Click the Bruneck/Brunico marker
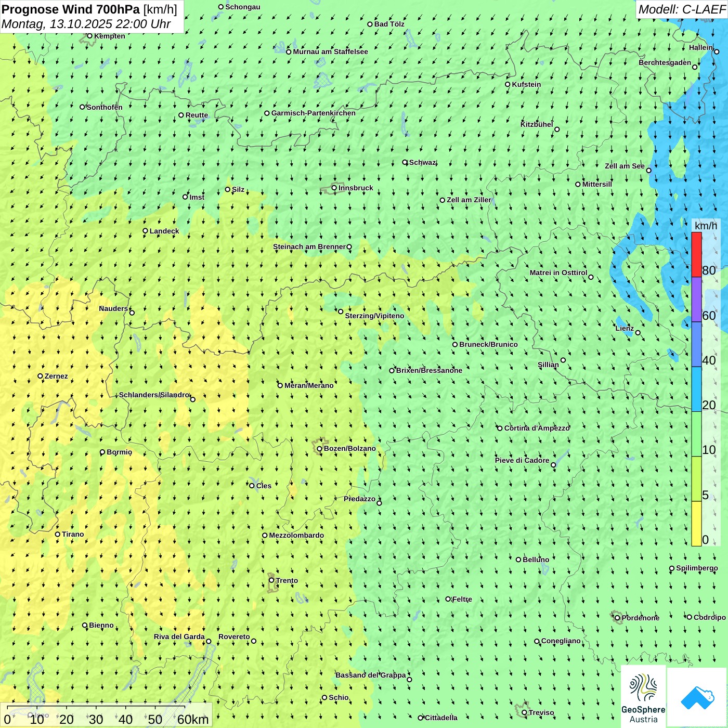Screen dimensions: 728x728 coord(455,344)
